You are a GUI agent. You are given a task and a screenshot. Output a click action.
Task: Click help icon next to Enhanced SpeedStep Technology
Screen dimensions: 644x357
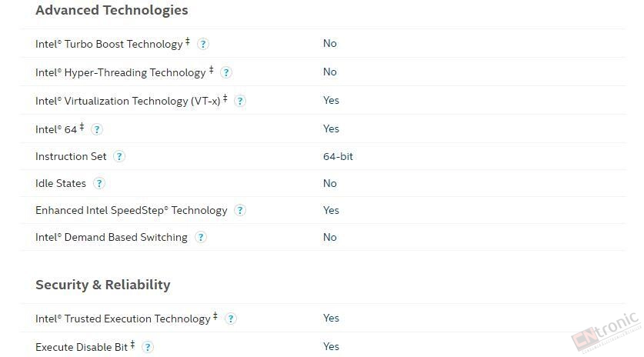(240, 210)
